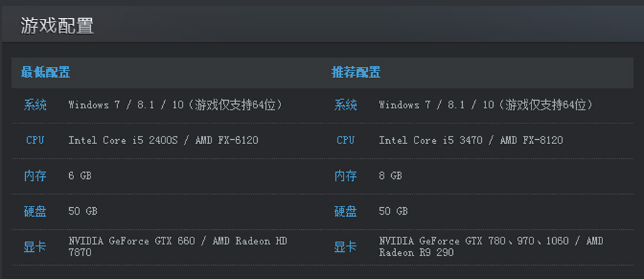The height and width of the screenshot is (279, 644).
Task: Click the 游戏配置 section heading
Action: coord(57,26)
